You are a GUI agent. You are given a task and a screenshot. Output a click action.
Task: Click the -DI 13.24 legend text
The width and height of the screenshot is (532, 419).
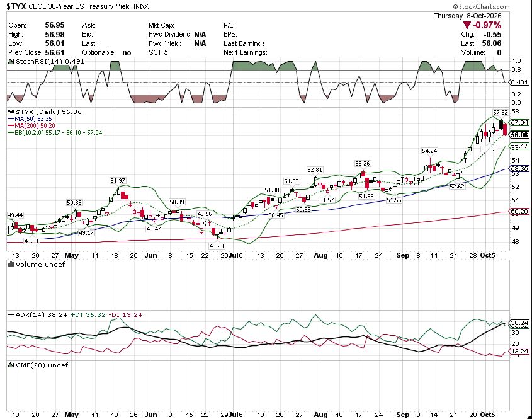pos(125,315)
